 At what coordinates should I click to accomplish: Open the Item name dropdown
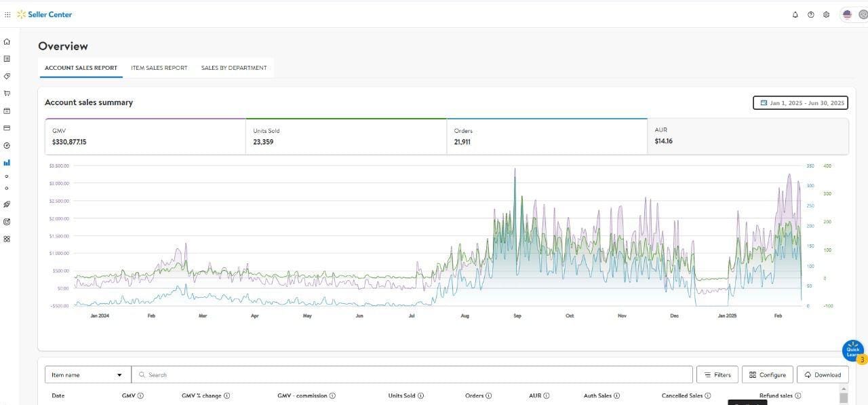coord(87,374)
